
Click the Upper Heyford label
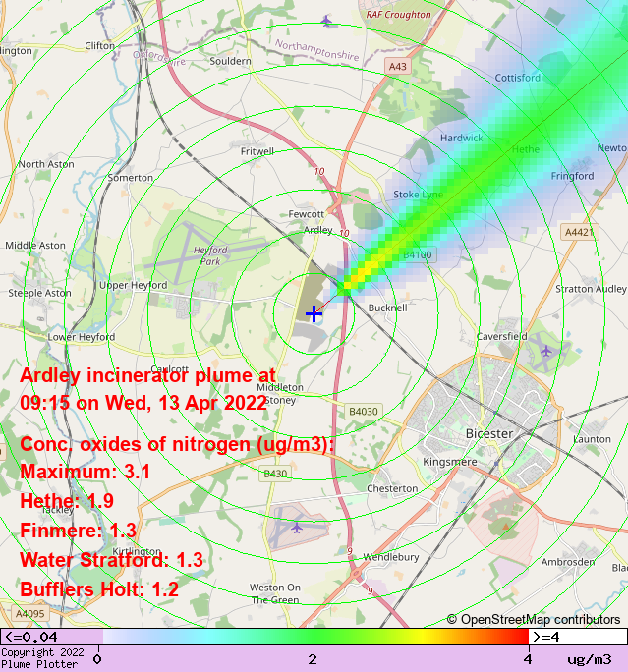134,285
